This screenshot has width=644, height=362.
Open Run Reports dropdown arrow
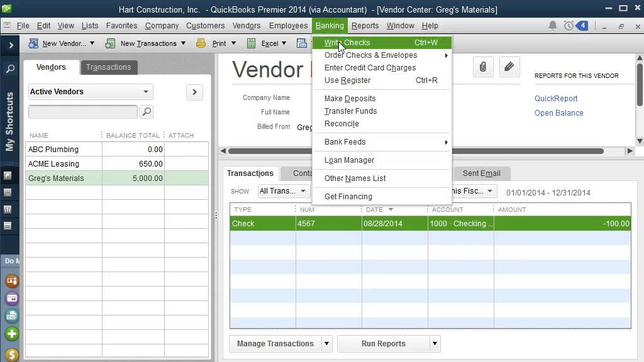(x=435, y=344)
